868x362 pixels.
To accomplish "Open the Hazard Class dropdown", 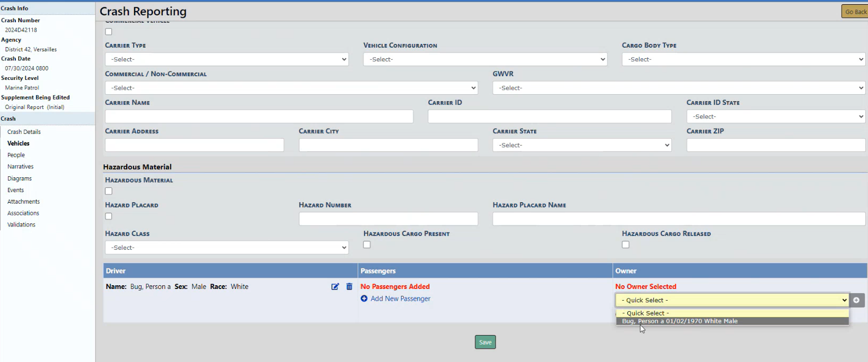I will click(x=226, y=248).
